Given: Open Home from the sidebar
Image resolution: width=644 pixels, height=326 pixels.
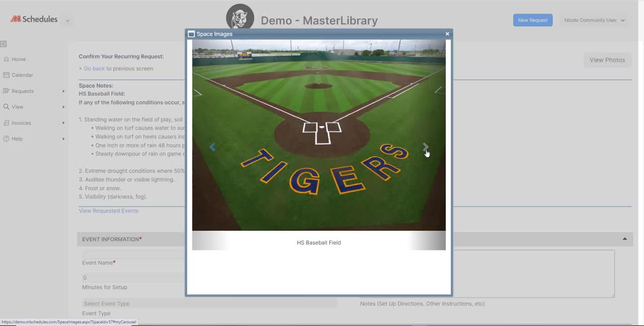Looking at the screenshot, I should pos(19,59).
